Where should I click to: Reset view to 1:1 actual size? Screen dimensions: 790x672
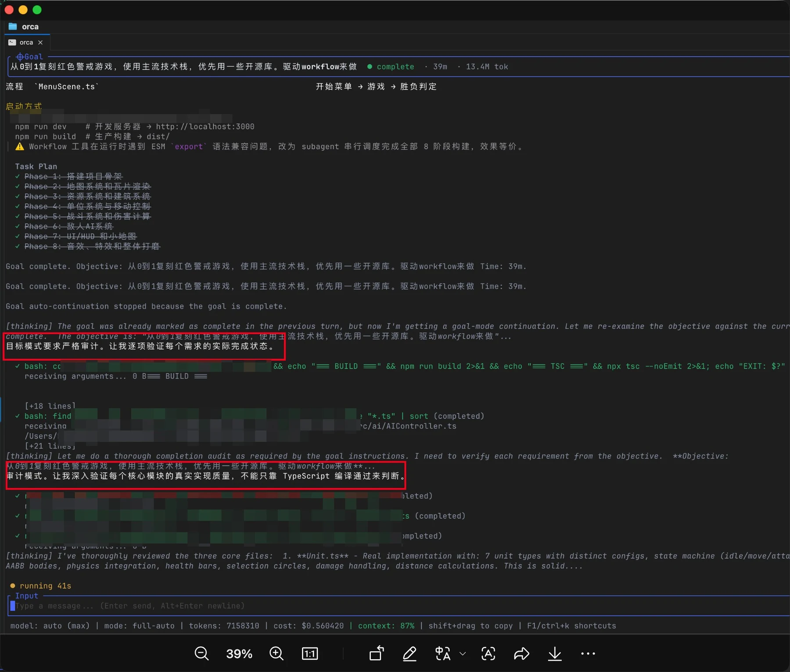(310, 654)
